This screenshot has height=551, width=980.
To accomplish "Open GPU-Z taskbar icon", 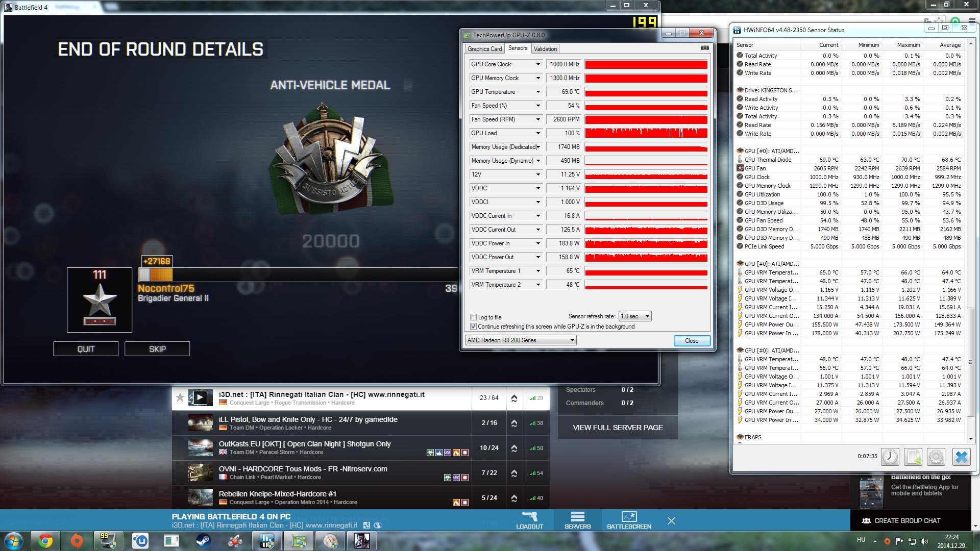I will click(298, 541).
